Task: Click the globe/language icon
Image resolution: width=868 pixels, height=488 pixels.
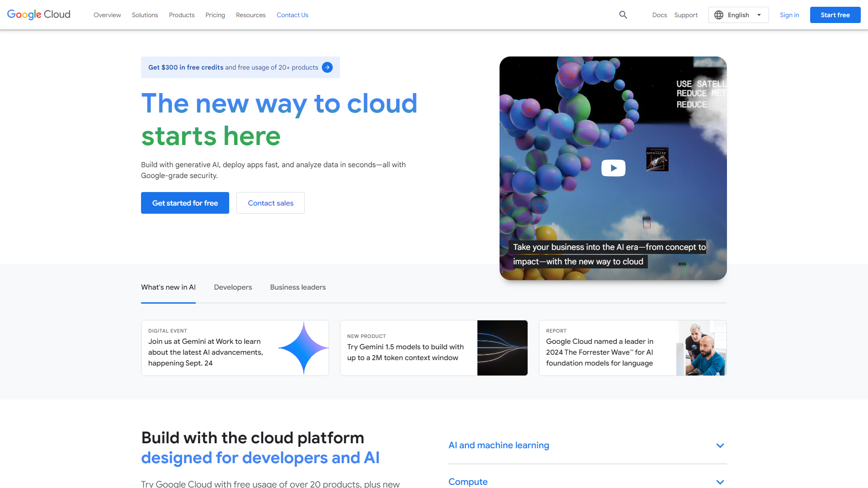Action: 719,15
